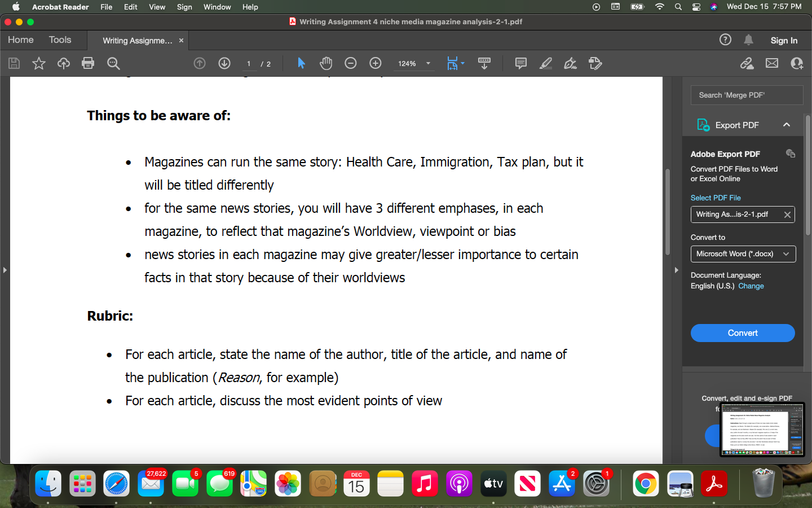Click the scrolling mode keyboard icon
This screenshot has height=508, width=812.
[484, 63]
